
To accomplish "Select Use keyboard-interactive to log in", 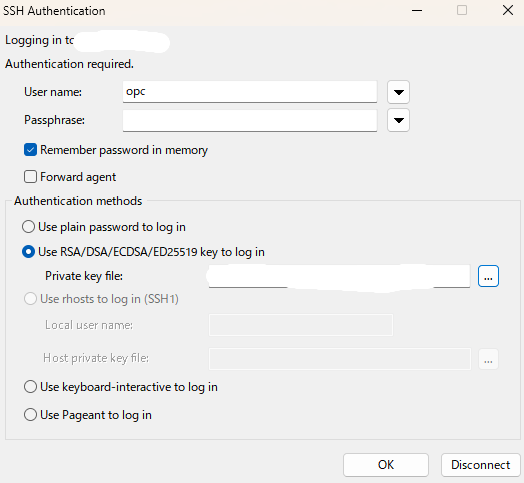I will click(x=30, y=387).
